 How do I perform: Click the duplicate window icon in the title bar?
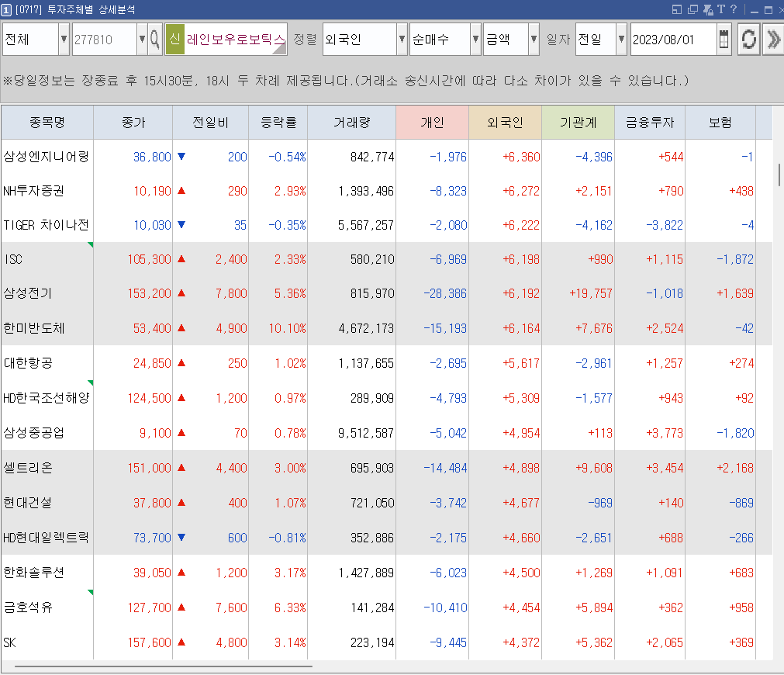click(x=692, y=9)
